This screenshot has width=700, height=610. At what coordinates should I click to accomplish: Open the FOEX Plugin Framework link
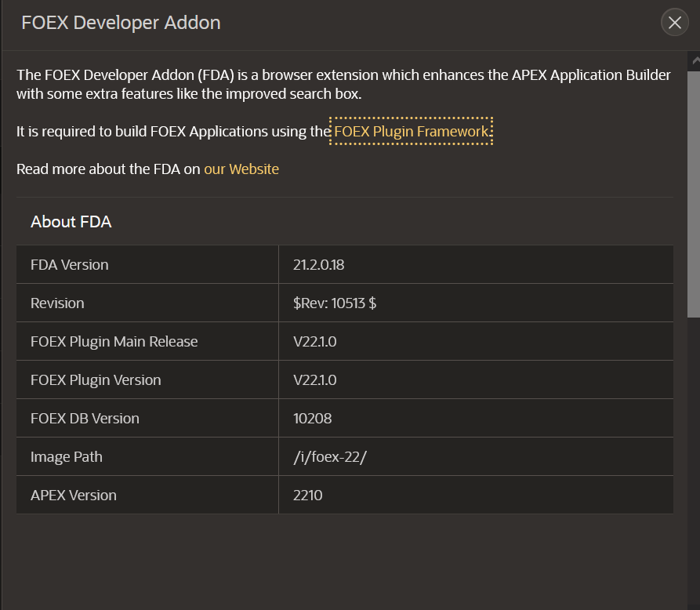(411, 132)
